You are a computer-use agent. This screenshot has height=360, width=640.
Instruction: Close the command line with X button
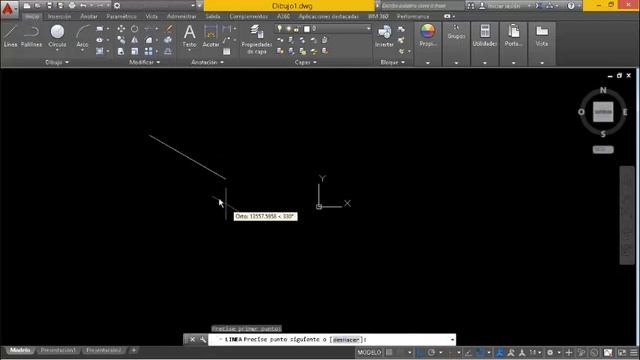click(192, 340)
